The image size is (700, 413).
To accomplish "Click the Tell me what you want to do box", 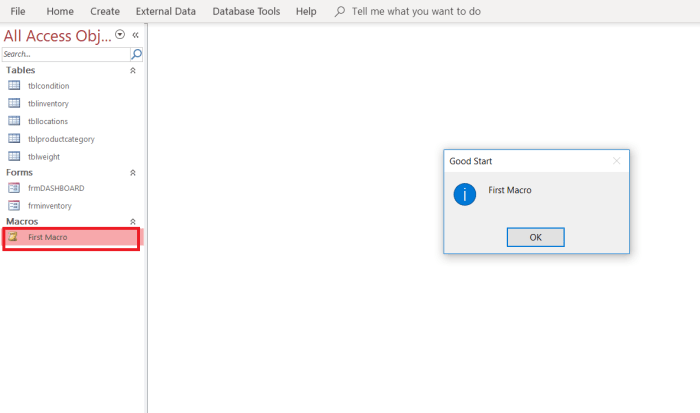I will pyautogui.click(x=416, y=11).
